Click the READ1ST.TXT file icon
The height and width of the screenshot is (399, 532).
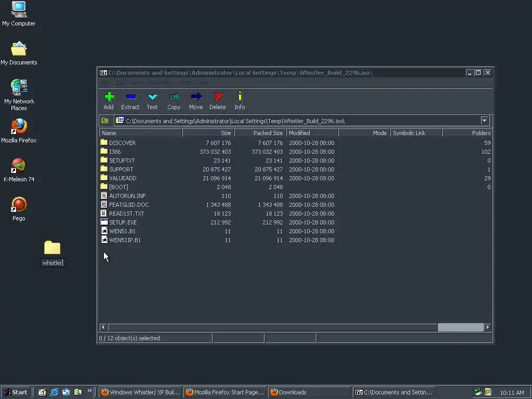tap(104, 213)
